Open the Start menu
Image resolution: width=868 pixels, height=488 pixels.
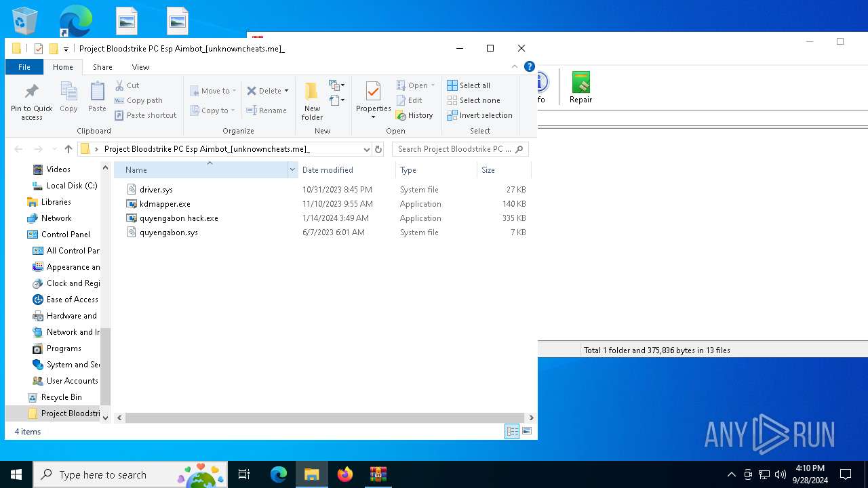pos(16,474)
